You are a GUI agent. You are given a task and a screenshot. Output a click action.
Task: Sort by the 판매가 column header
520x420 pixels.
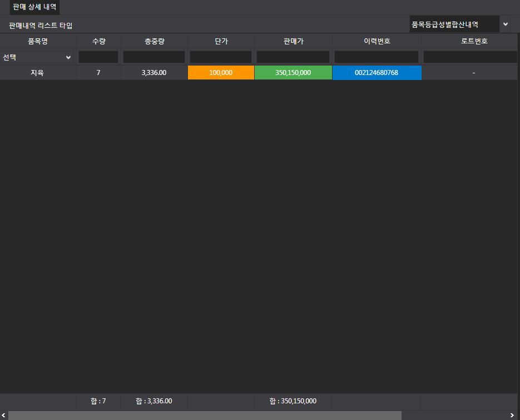[x=294, y=41]
